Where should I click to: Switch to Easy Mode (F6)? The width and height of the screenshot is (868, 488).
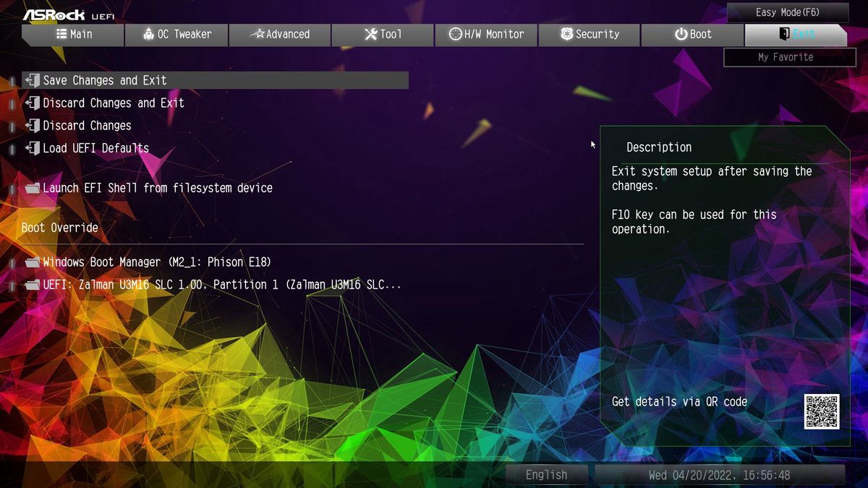point(788,12)
